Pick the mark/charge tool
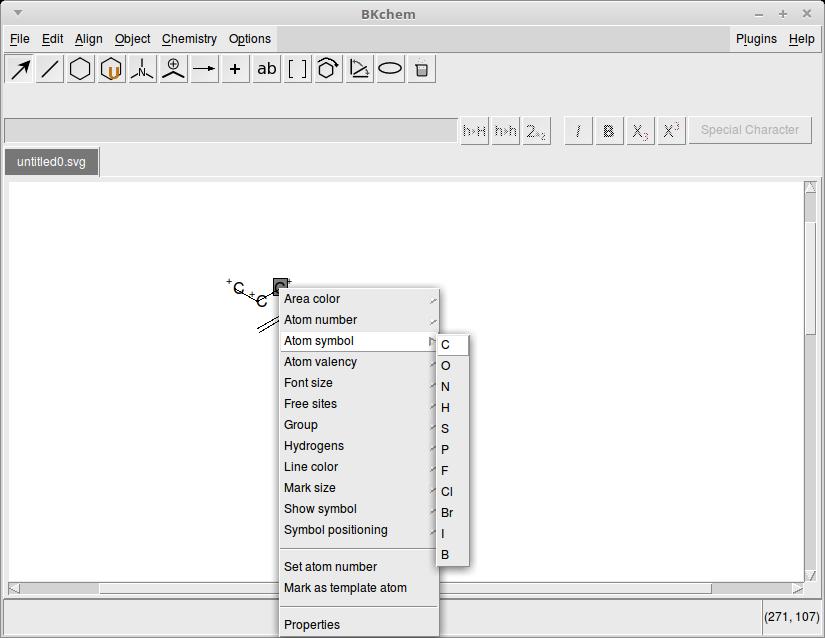 click(x=174, y=69)
